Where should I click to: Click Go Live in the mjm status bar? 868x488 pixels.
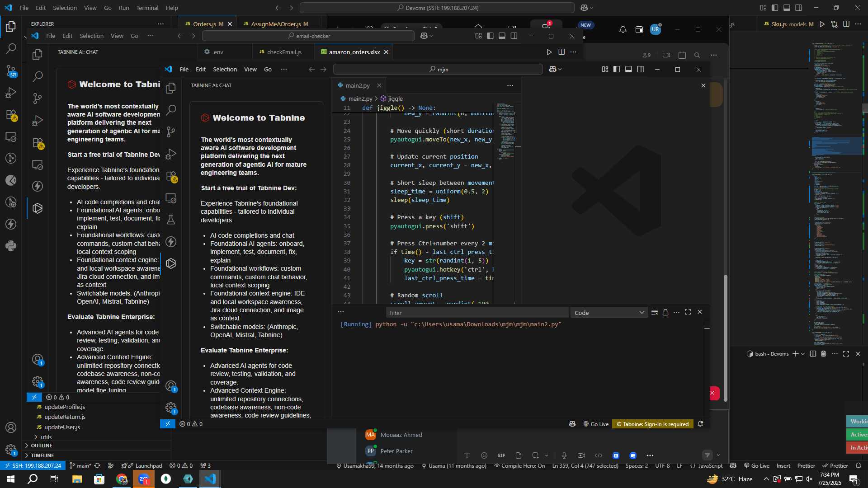coord(596,424)
